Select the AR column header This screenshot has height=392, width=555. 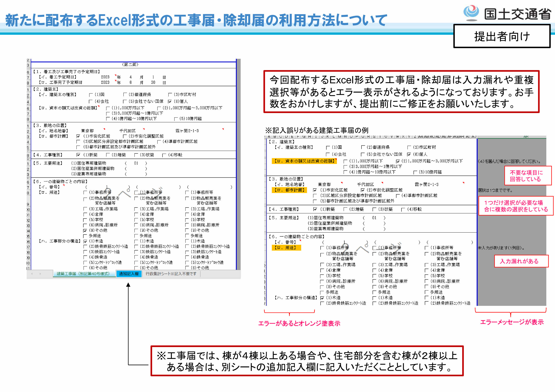526,137
